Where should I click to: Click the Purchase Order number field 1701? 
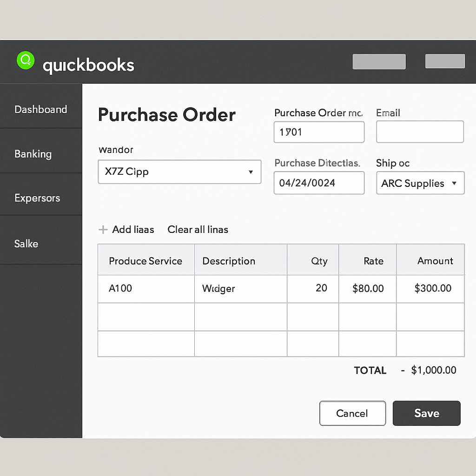tap(319, 132)
